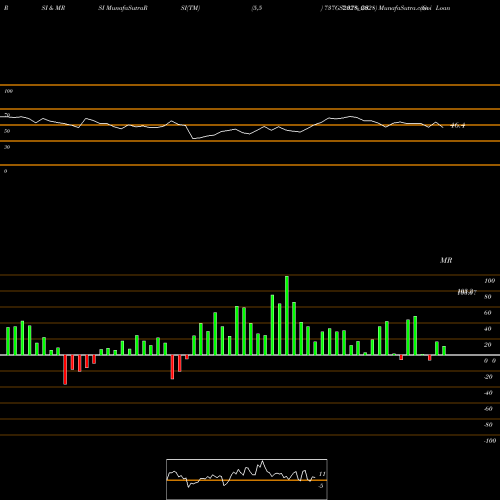Click the RSI axis label 50 on left
Viewport: 500px width, 500px height.
[x=7, y=131]
